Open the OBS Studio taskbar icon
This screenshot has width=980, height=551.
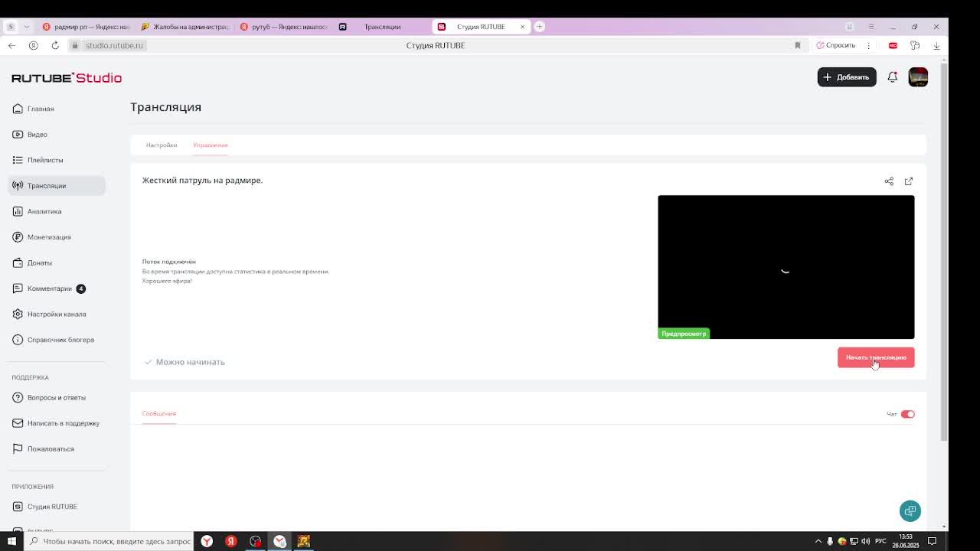coord(255,541)
